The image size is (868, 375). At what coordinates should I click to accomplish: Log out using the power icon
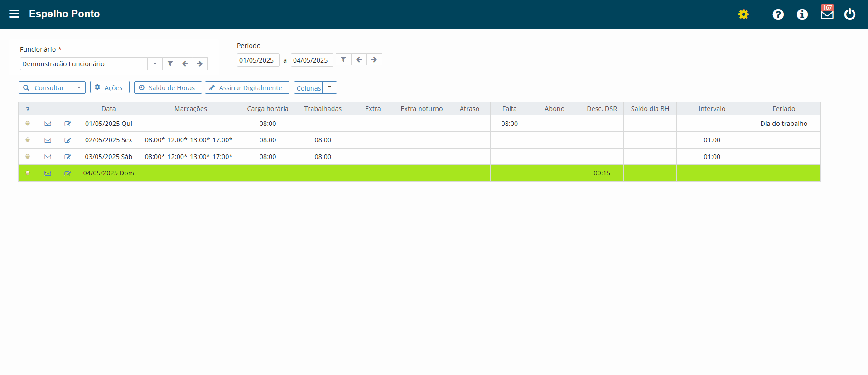tap(850, 14)
